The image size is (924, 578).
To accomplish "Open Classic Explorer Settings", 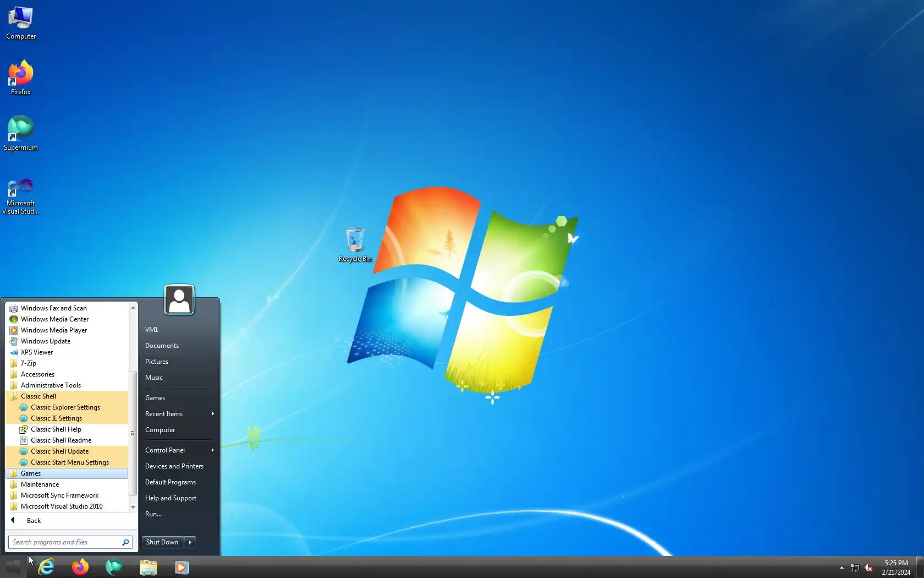I will click(67, 407).
